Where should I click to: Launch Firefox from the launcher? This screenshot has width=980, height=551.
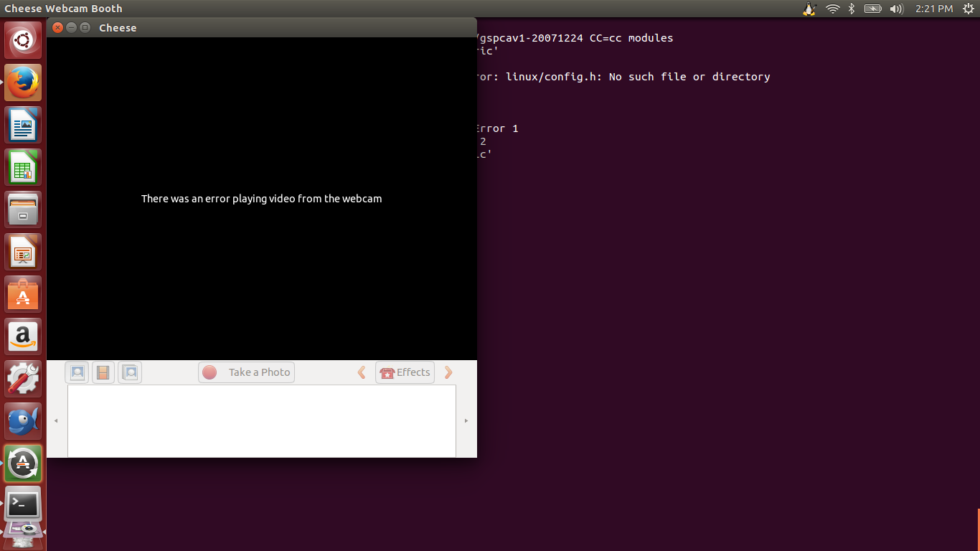[x=23, y=83]
